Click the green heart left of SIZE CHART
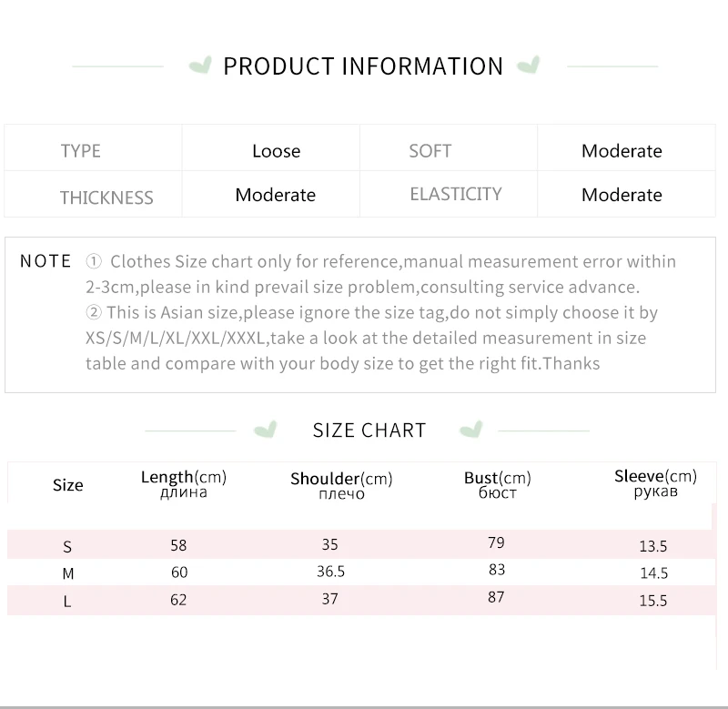 click(x=266, y=430)
